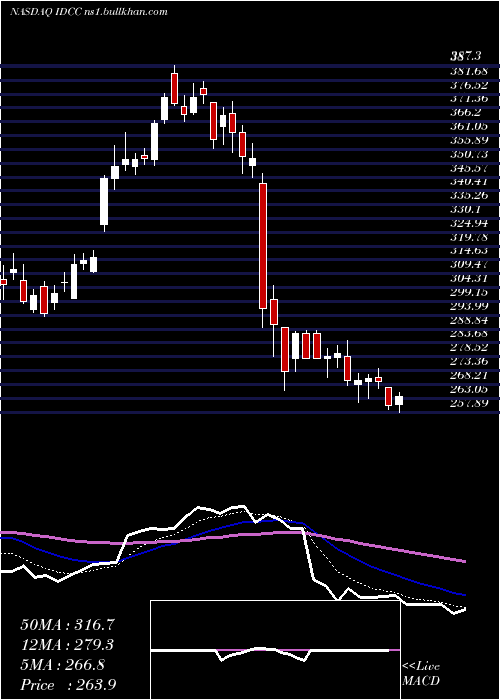The height and width of the screenshot is (700, 500).
Task: Click the 288.84 price axis label
Action: 470,320
